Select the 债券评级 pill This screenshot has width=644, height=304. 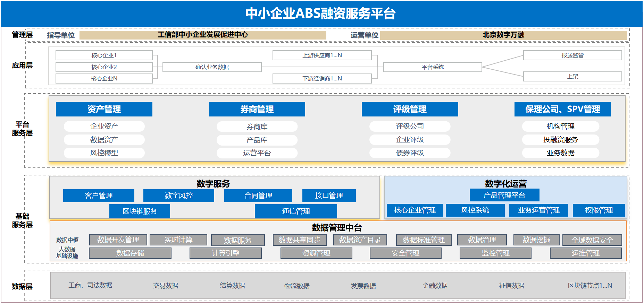(x=410, y=153)
